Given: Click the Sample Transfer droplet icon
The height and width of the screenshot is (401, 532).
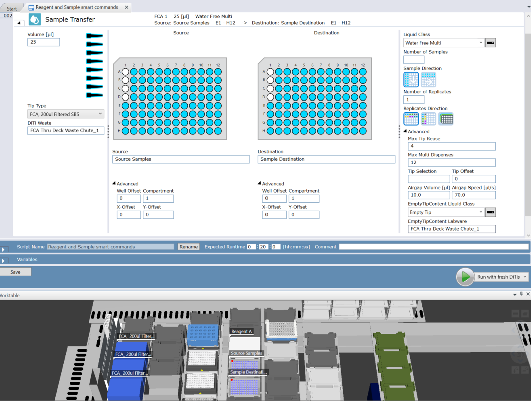Looking at the screenshot, I should pos(35,20).
